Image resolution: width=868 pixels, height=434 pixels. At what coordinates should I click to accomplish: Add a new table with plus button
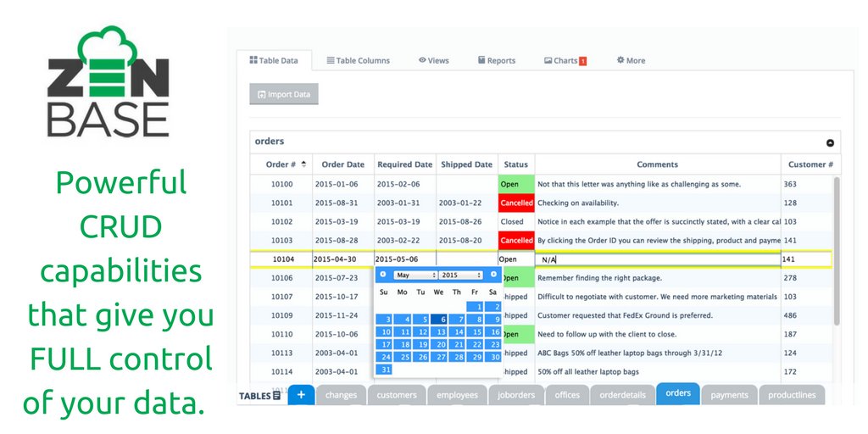pyautogui.click(x=301, y=395)
